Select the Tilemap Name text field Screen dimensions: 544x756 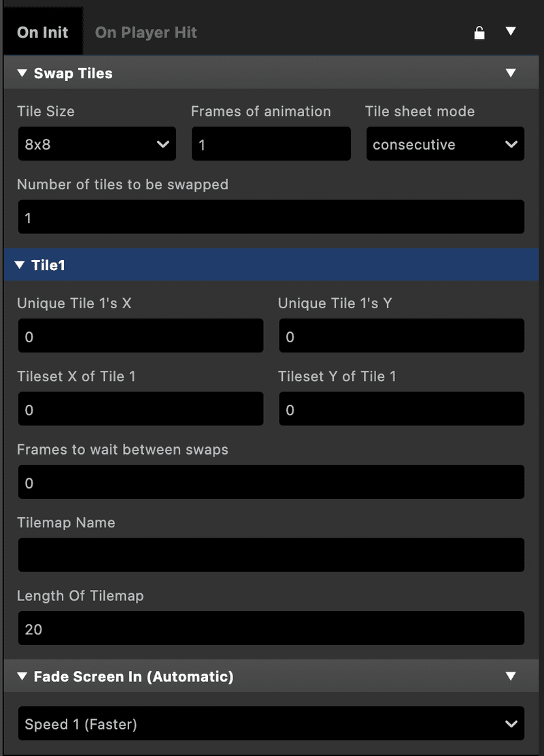(271, 555)
